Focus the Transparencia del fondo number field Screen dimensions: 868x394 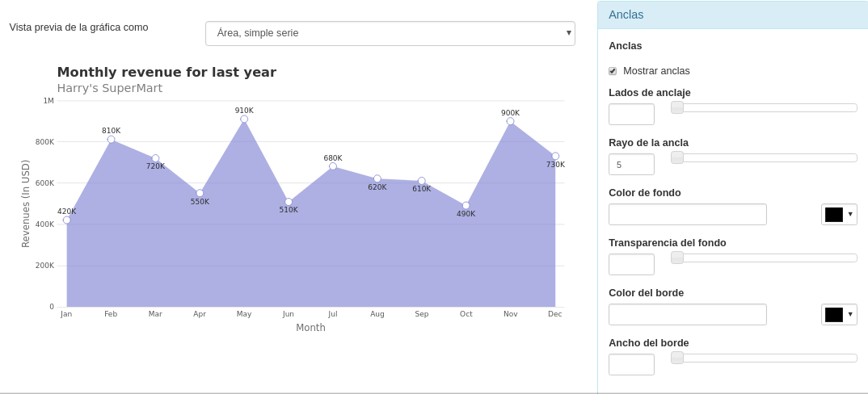631,265
